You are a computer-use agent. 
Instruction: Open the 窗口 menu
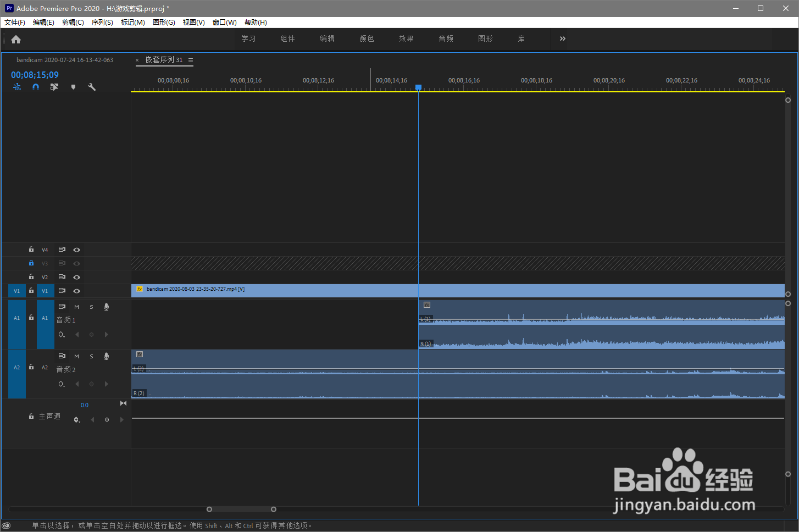click(x=224, y=23)
